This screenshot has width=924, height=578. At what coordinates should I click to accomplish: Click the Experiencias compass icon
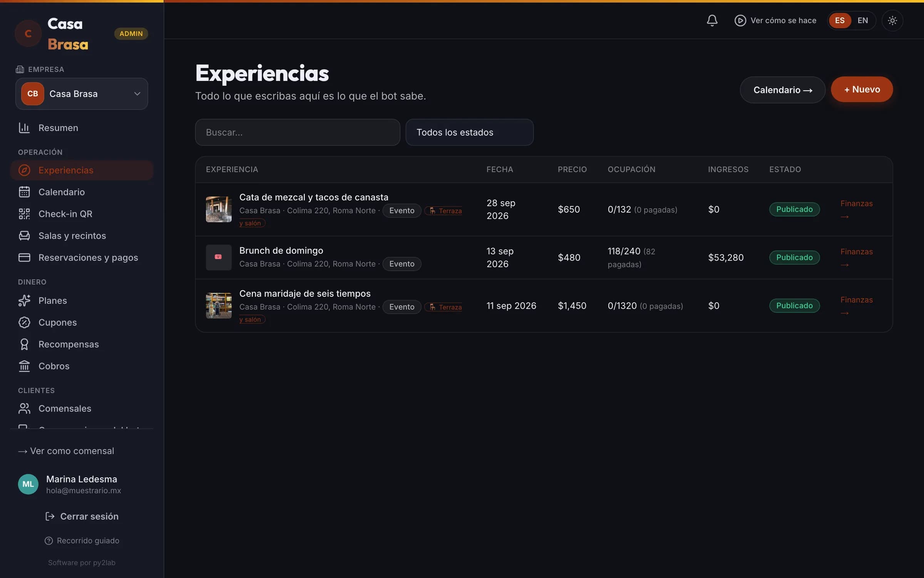pyautogui.click(x=24, y=170)
